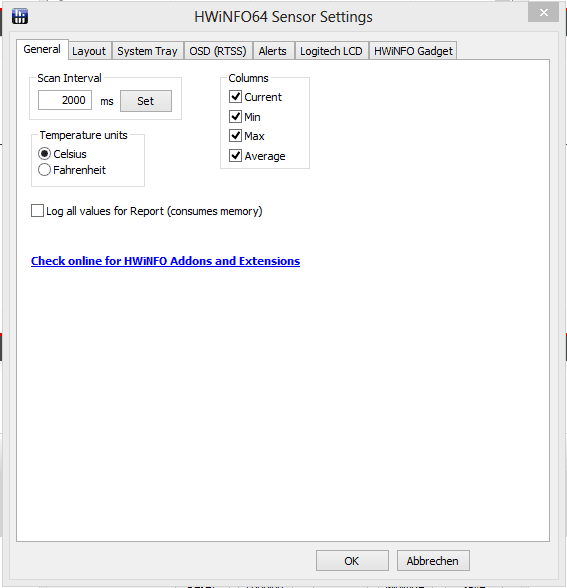This screenshot has height=588, width=567.
Task: Open the Alerts tab
Action: pos(273,51)
